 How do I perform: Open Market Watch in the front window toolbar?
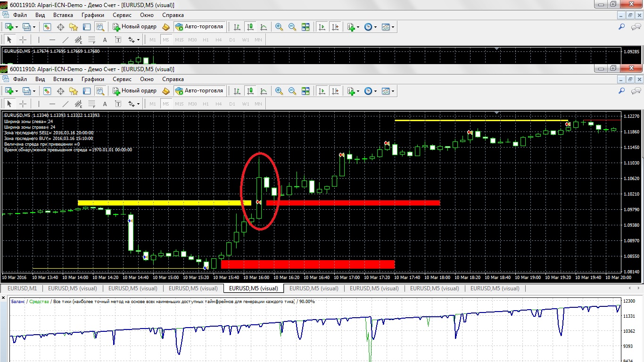point(47,91)
